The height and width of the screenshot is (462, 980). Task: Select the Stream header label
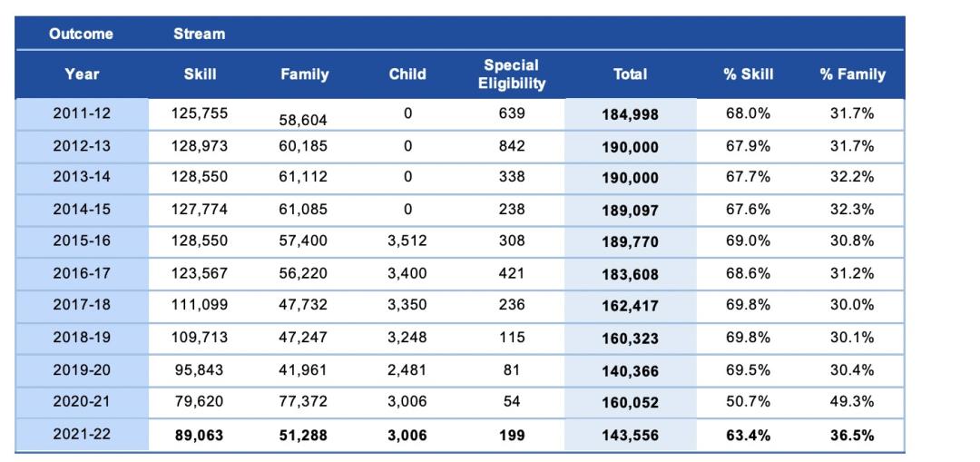200,34
